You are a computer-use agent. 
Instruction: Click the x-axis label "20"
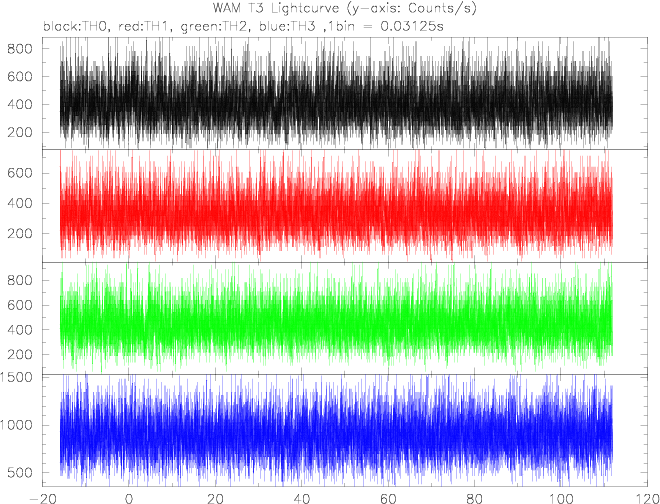point(216,498)
